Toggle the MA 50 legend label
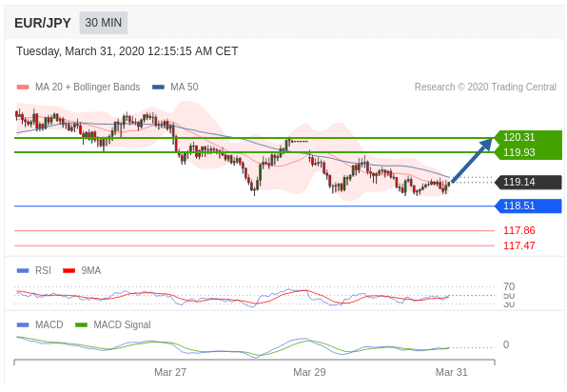Screen dimensions: 567x392 [185, 88]
